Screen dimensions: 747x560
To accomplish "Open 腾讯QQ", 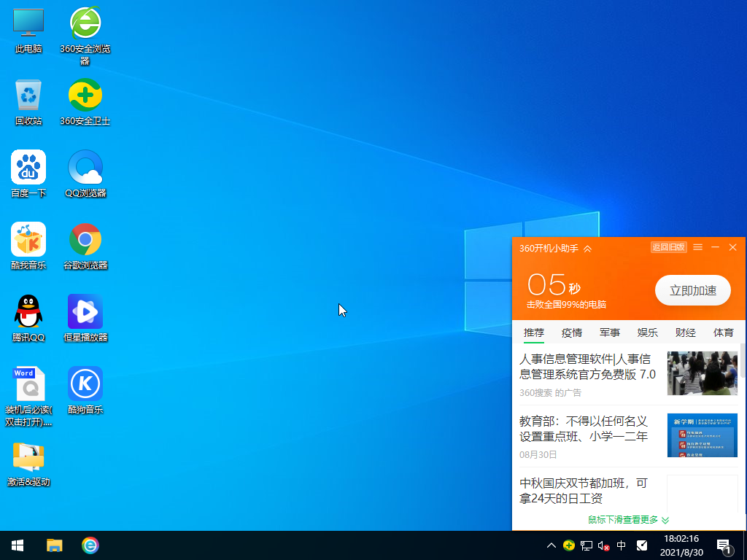I will (28, 310).
